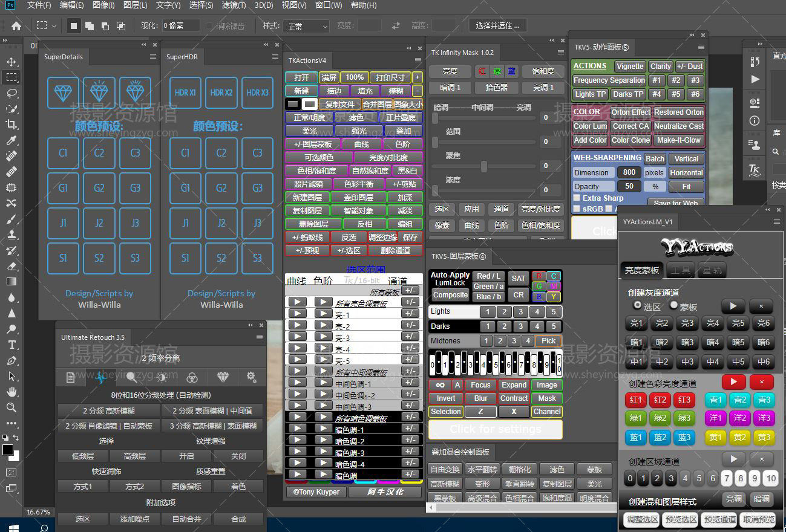Select the Clone Stamp tool

point(11,235)
